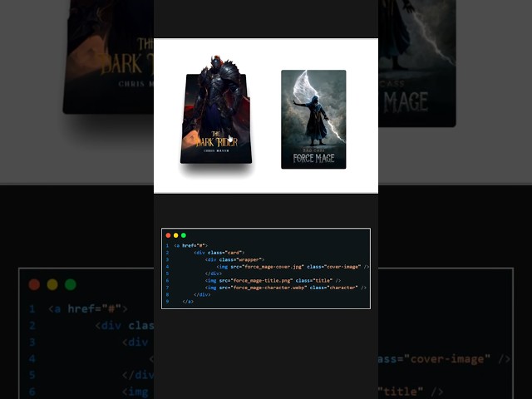Click the green dot in the sharp code window
Screen dimensions: 532x399
point(184,235)
